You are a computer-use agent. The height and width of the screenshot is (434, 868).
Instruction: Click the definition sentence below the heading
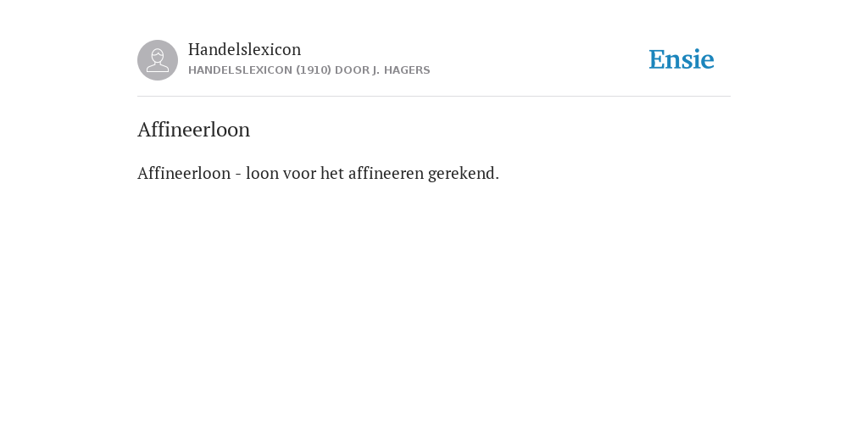tap(319, 173)
